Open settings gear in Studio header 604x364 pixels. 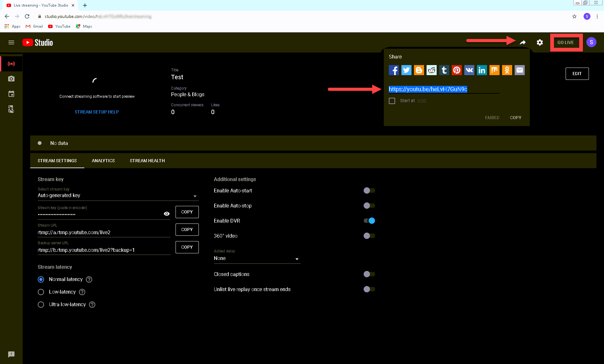[x=540, y=42]
